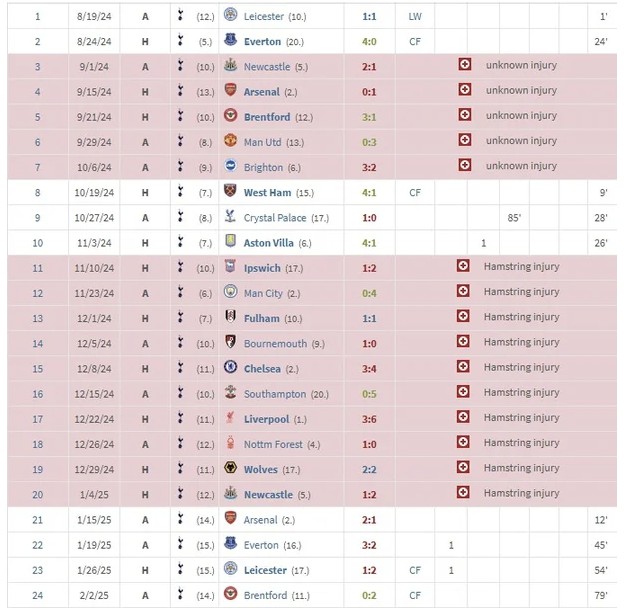
Task: Click the Brighton club crest
Action: coord(231,168)
